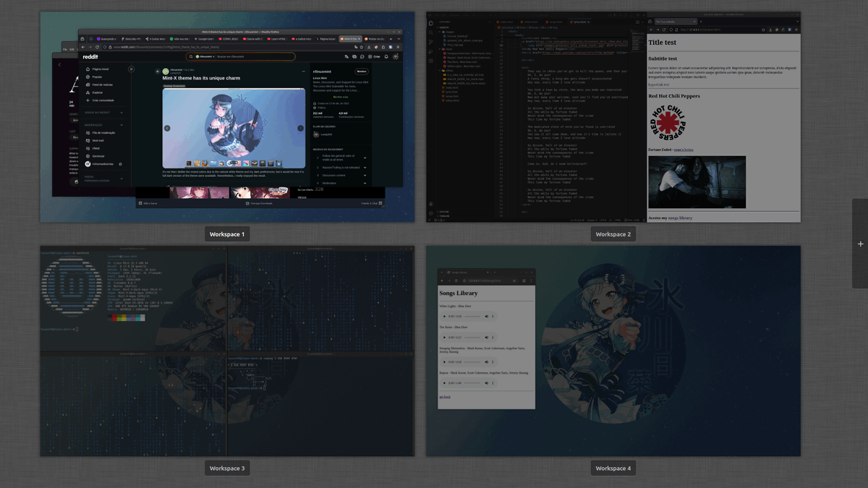Collapse Reddit sidebar with the menu toggle button

point(131,69)
